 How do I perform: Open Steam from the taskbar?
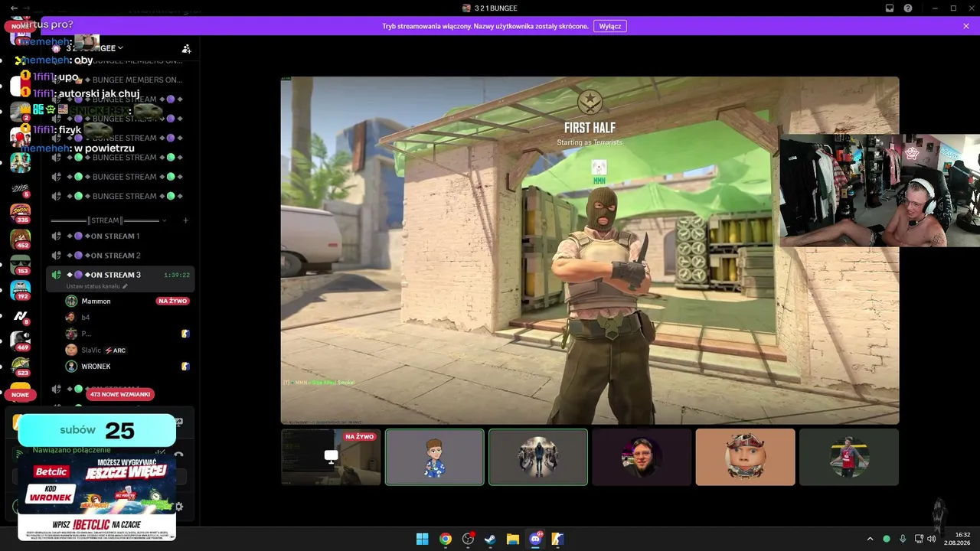[490, 539]
